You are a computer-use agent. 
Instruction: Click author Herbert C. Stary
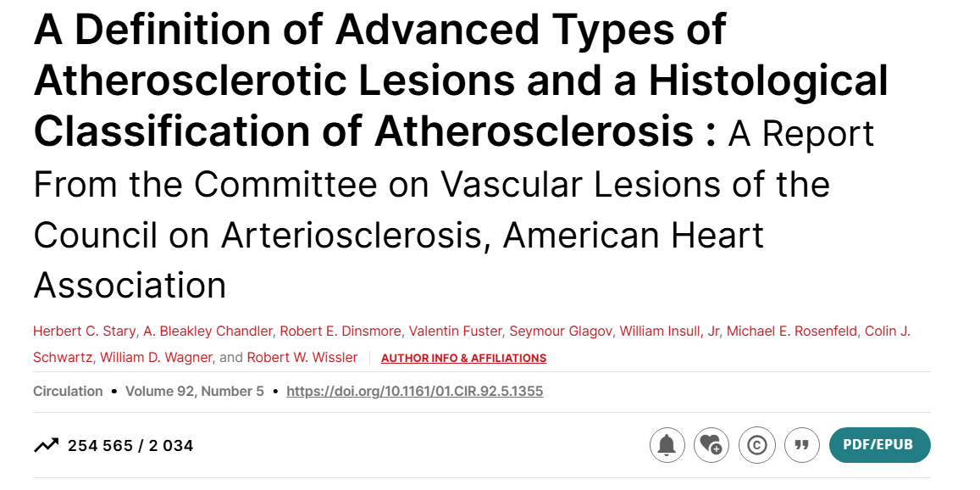(85, 331)
